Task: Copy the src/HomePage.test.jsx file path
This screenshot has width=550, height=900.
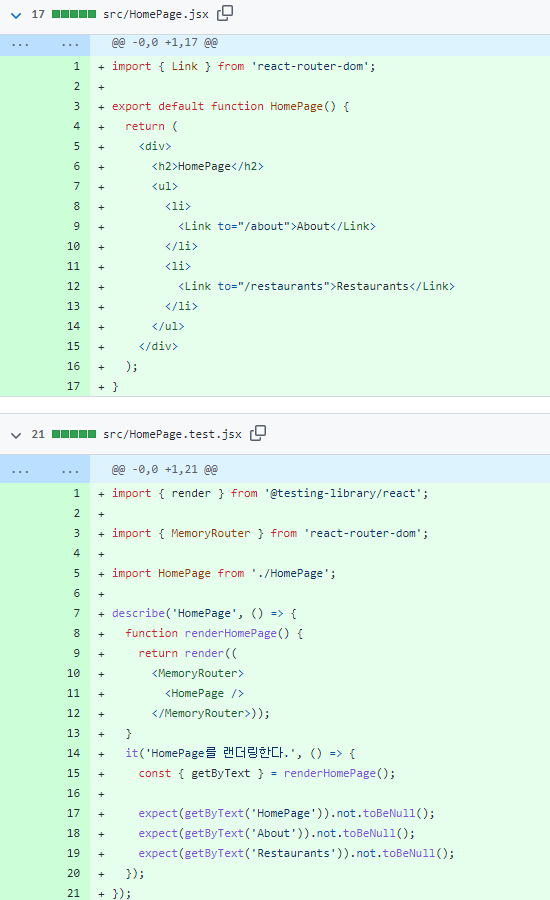Action: (258, 433)
